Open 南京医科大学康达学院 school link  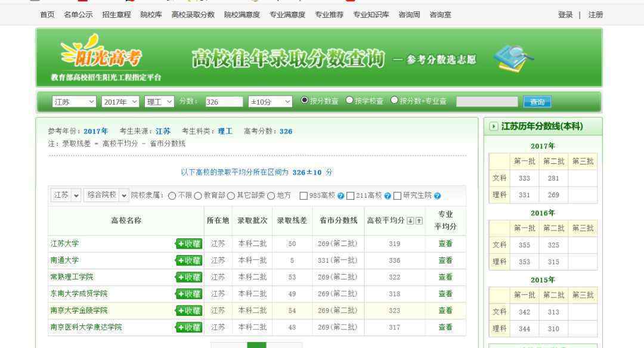[x=86, y=328]
